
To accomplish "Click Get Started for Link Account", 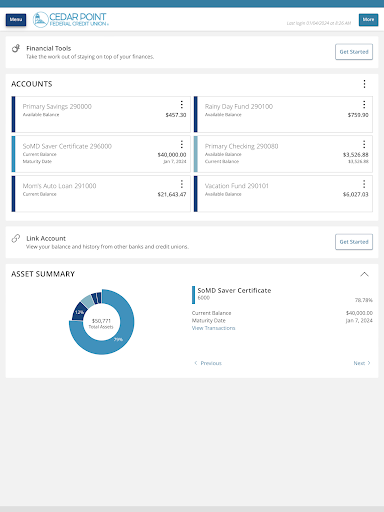I will point(354,242).
